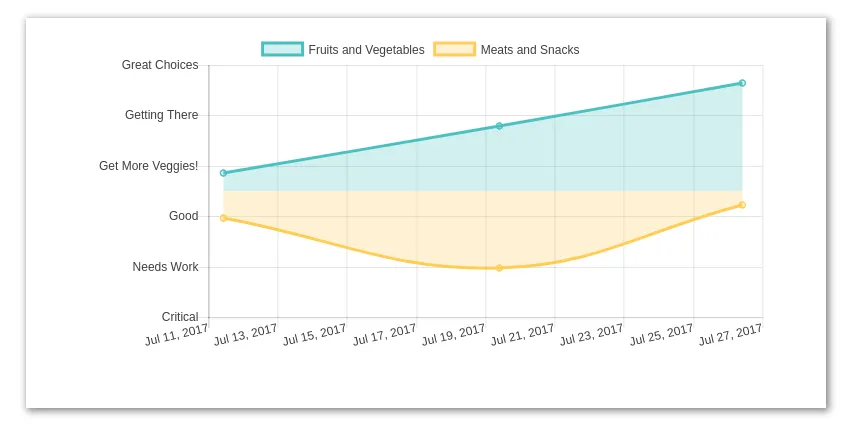Click the "Jul 19, 2017" date label
The height and width of the screenshot is (433, 854).
(x=454, y=335)
